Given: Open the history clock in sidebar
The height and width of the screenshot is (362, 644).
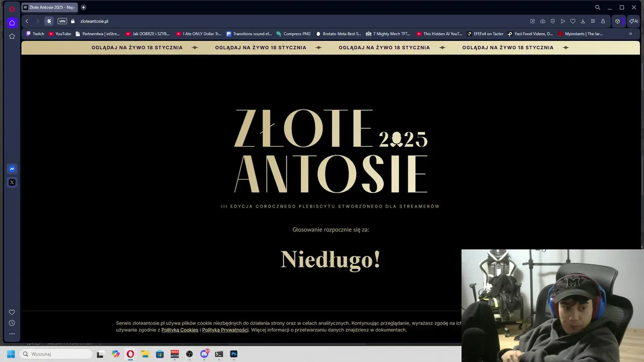Looking at the screenshot, I should (x=12, y=323).
